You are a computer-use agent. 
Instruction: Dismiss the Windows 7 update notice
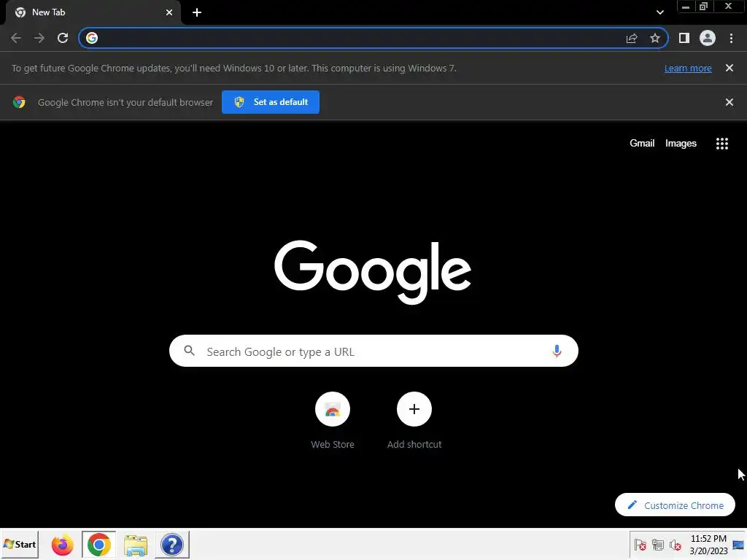coord(729,68)
